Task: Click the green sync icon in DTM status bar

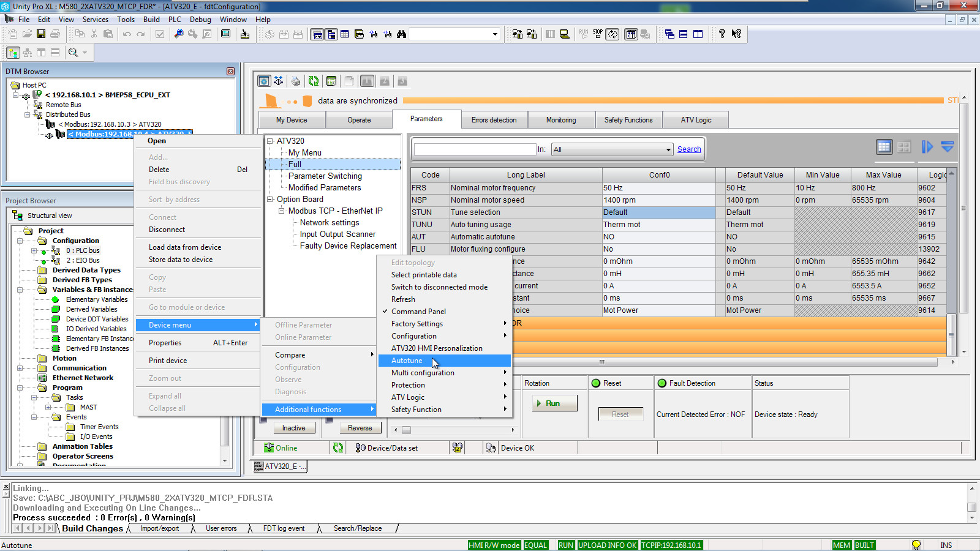Action: click(x=338, y=448)
